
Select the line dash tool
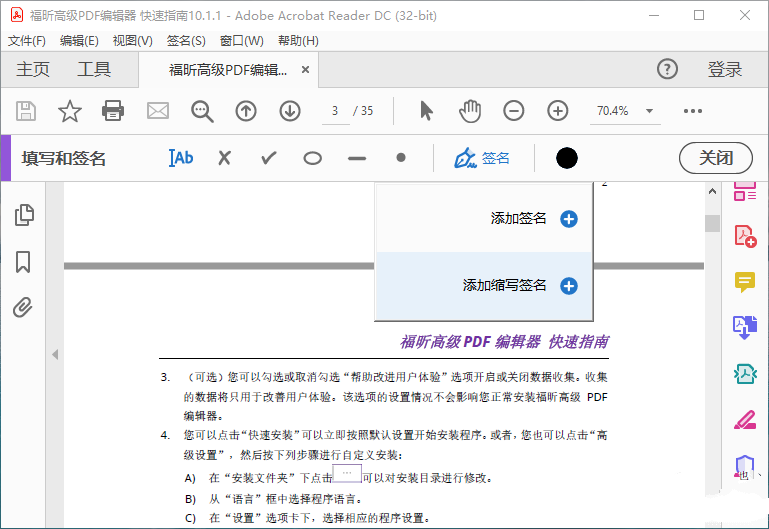(x=357, y=158)
